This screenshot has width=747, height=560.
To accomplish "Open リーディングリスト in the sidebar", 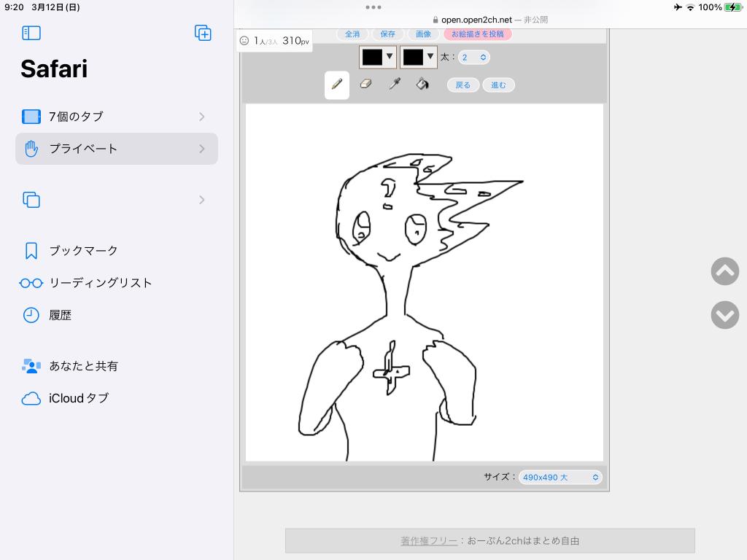I will click(100, 283).
